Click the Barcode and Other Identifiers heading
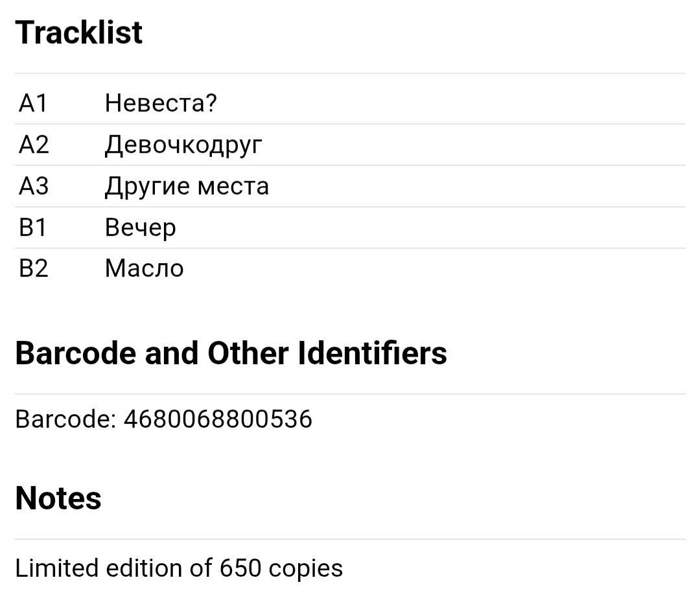The height and width of the screenshot is (602, 700). coord(231,353)
